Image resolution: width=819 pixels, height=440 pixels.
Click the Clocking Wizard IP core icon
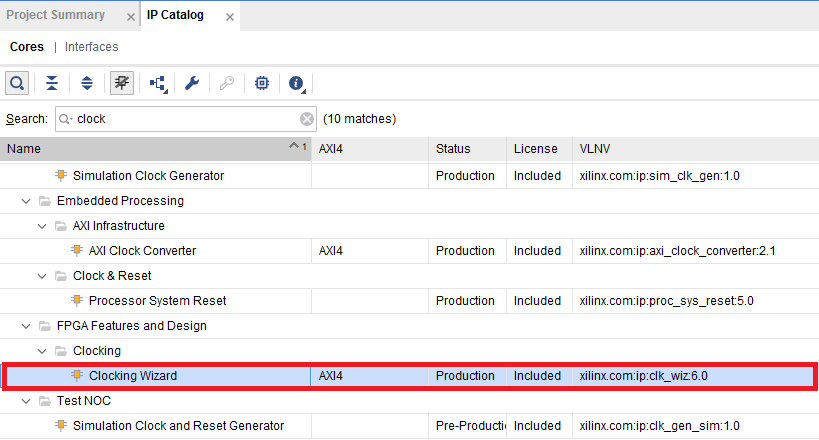click(x=77, y=376)
